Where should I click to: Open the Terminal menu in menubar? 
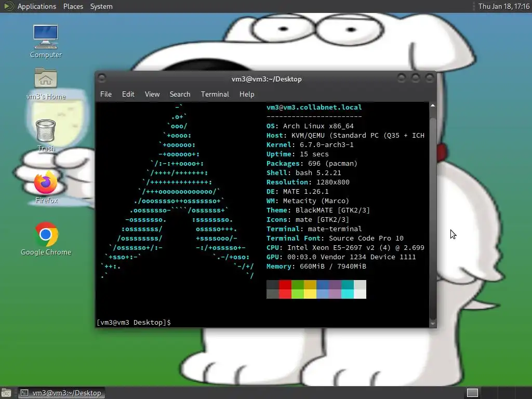point(215,94)
